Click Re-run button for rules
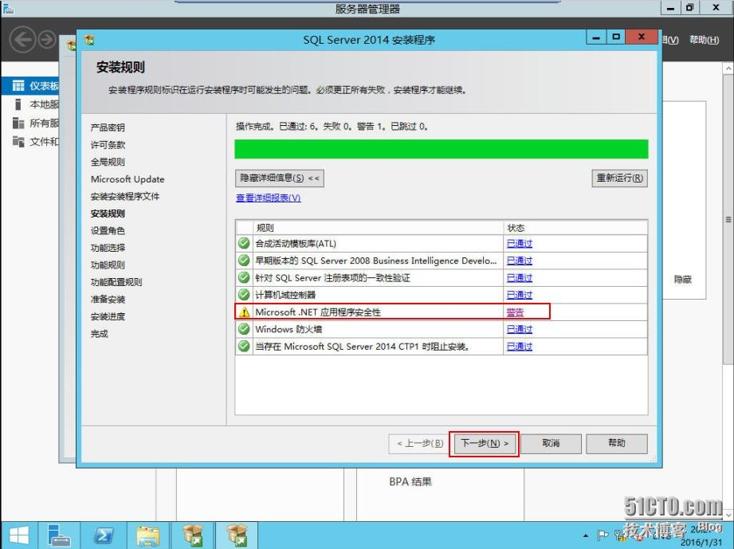 point(619,178)
